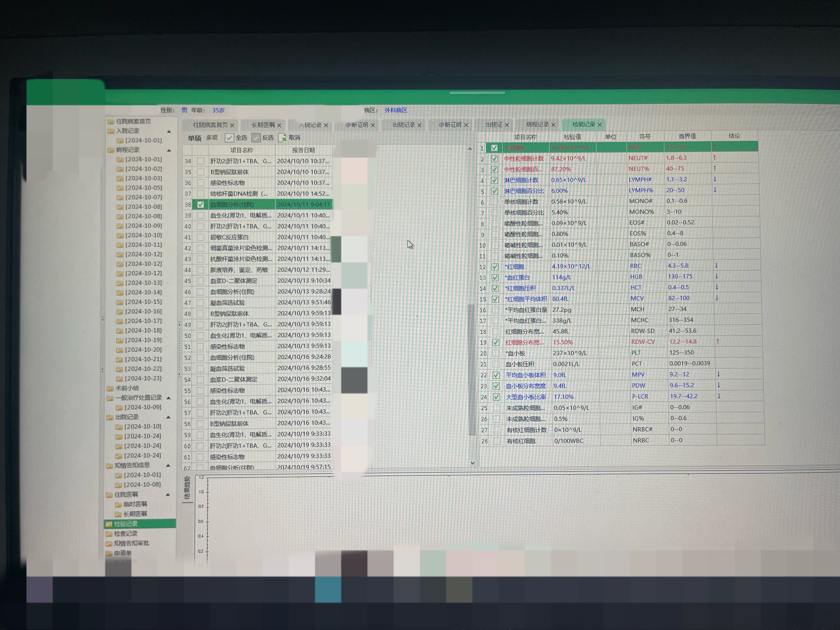Collapse the 一般治疗处置记录 node
Image resolution: width=840 pixels, height=630 pixels.
(168, 398)
